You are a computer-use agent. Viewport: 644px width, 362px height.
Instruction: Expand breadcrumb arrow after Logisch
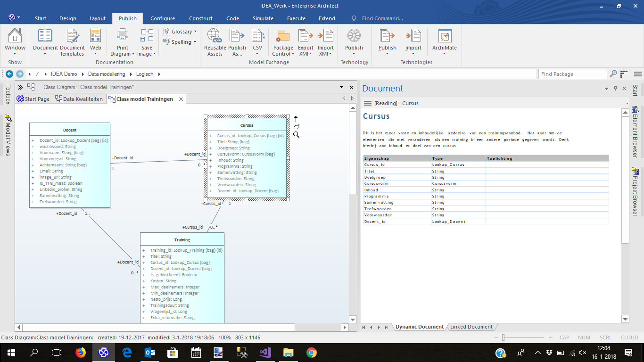[159, 74]
